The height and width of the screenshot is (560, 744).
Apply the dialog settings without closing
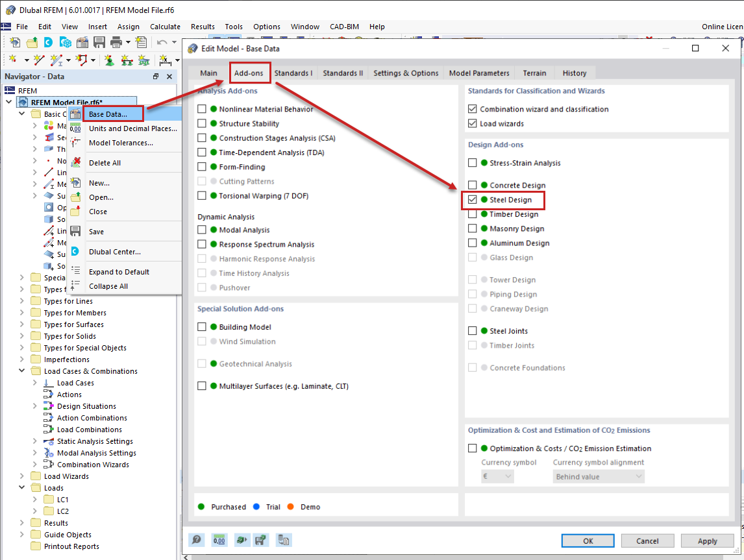pos(707,540)
